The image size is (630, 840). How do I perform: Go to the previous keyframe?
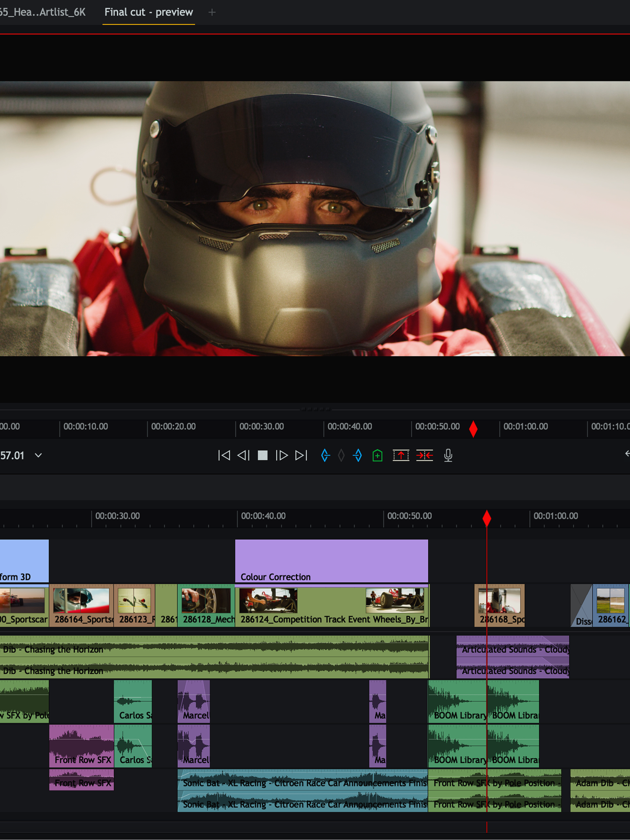click(x=325, y=455)
